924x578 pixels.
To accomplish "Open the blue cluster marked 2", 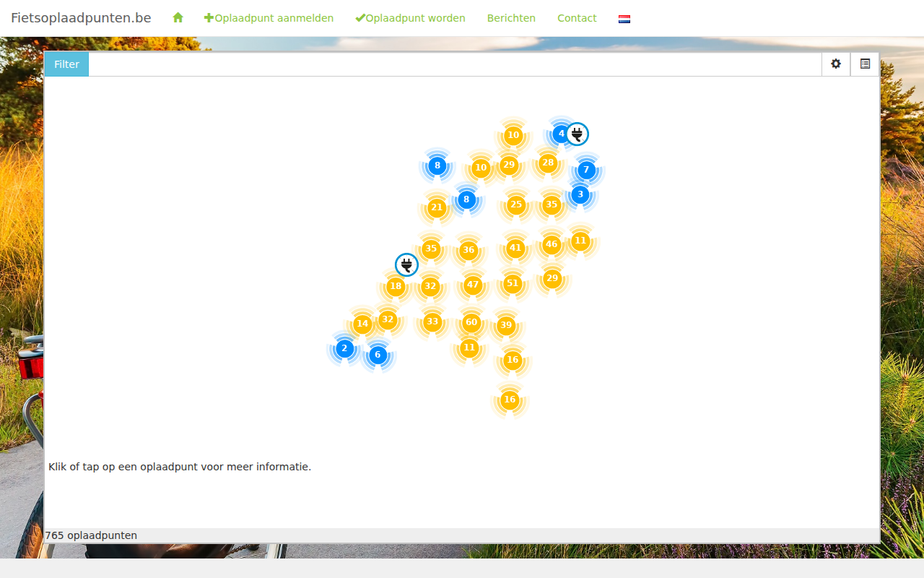I will pos(344,348).
